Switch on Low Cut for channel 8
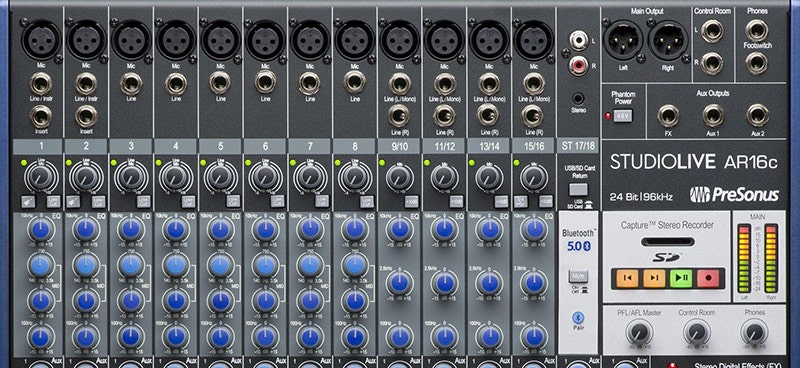 [367, 202]
